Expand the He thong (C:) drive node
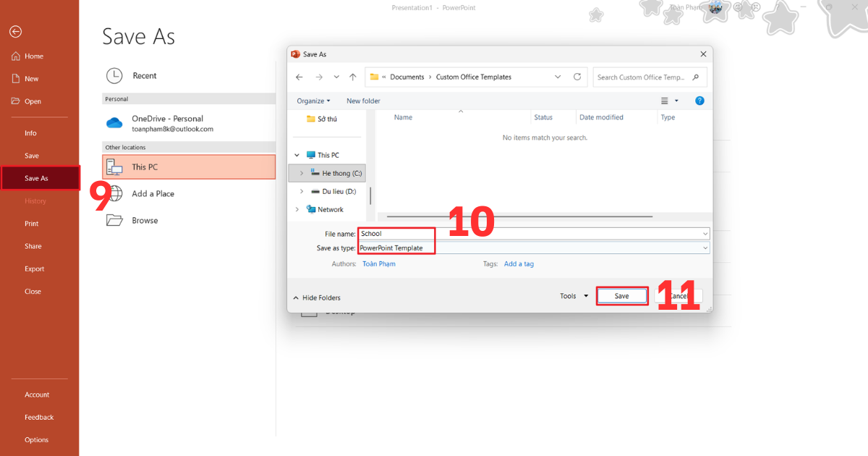This screenshot has width=868, height=456. [302, 173]
